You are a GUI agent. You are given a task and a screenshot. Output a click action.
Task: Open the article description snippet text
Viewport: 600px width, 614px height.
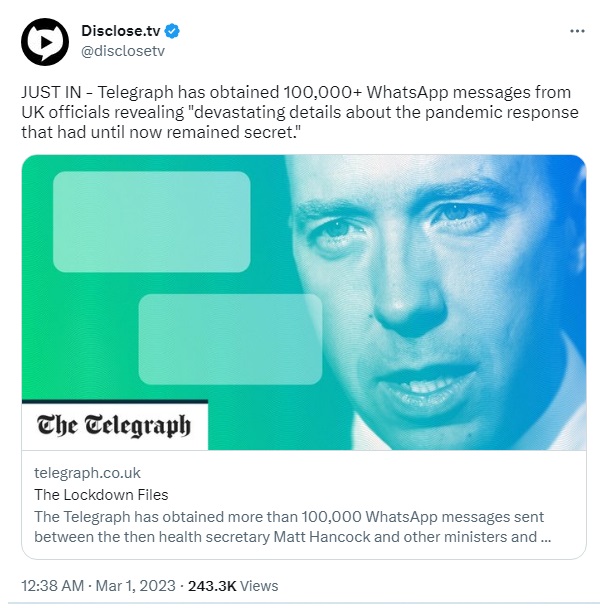[x=293, y=527]
